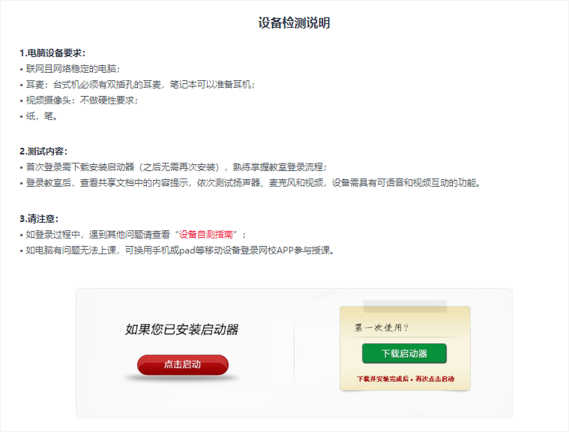
Task: Click the red 下载并安装完成后 hint text
Action: [x=405, y=379]
